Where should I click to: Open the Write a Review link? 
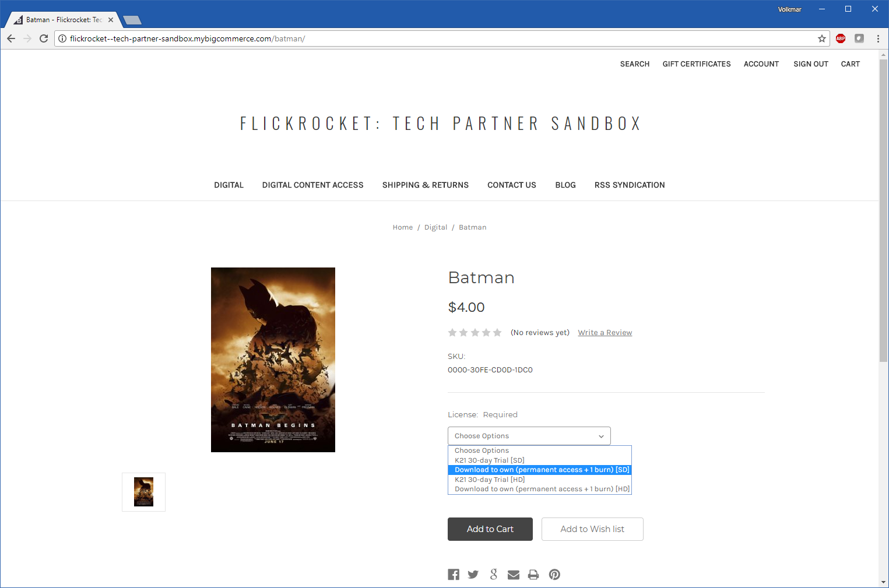click(605, 333)
